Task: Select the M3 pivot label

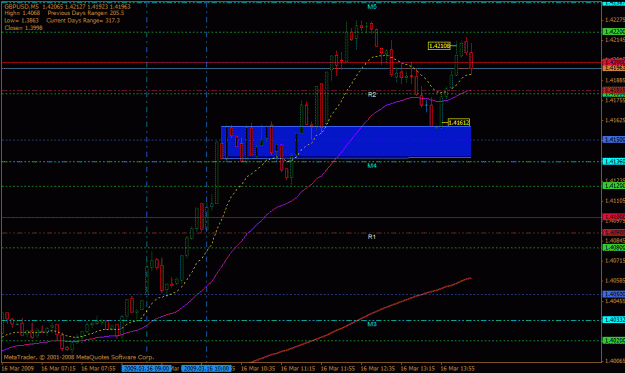Action: pyautogui.click(x=372, y=324)
